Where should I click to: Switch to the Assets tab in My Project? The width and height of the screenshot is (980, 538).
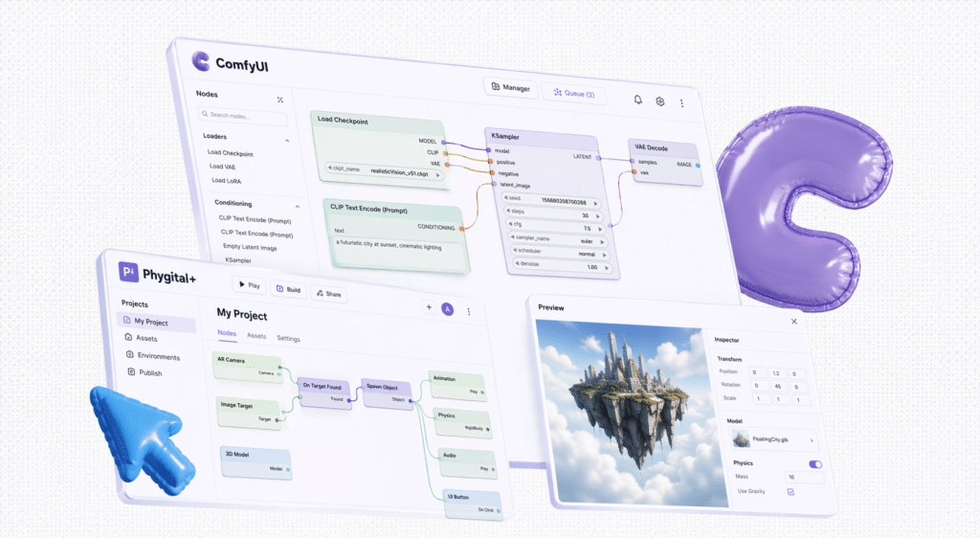(256, 336)
